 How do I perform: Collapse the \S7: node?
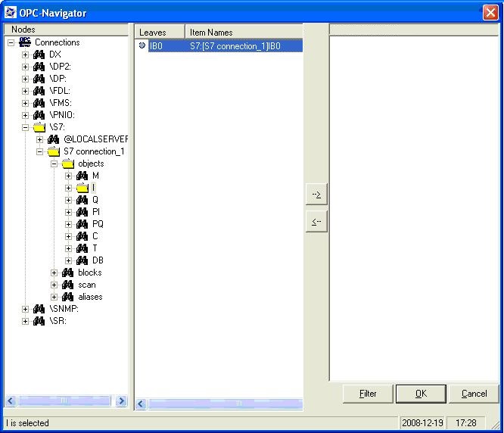pyautogui.click(x=25, y=127)
